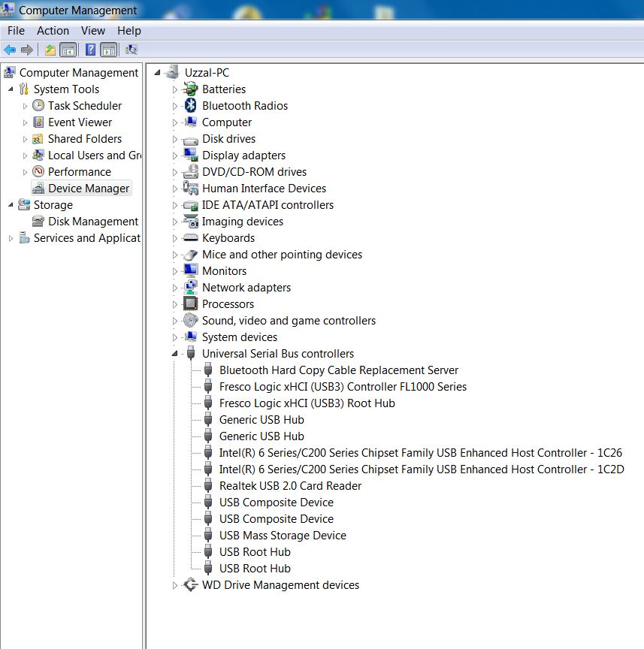Click the WD Drive Management devices icon

pyautogui.click(x=191, y=585)
